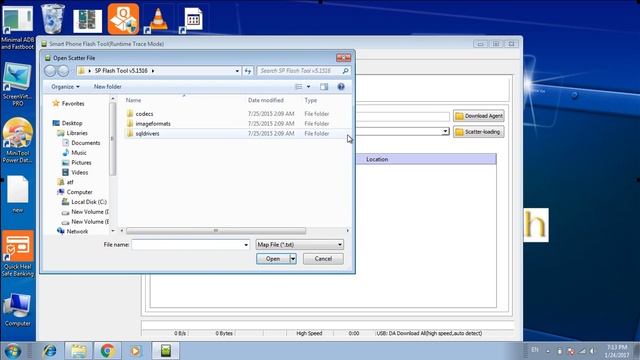640x360 pixels.
Task: Expand the view options dropdown arrow
Action: click(309, 87)
